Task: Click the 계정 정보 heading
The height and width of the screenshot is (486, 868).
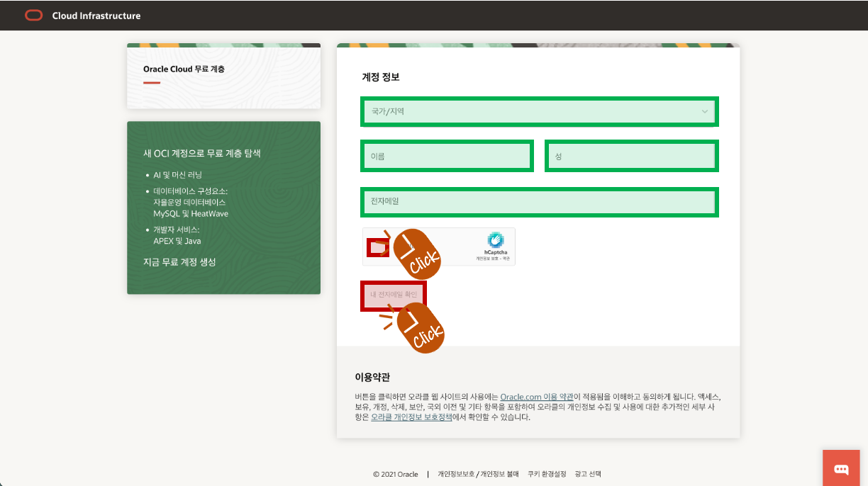Action: [x=381, y=77]
